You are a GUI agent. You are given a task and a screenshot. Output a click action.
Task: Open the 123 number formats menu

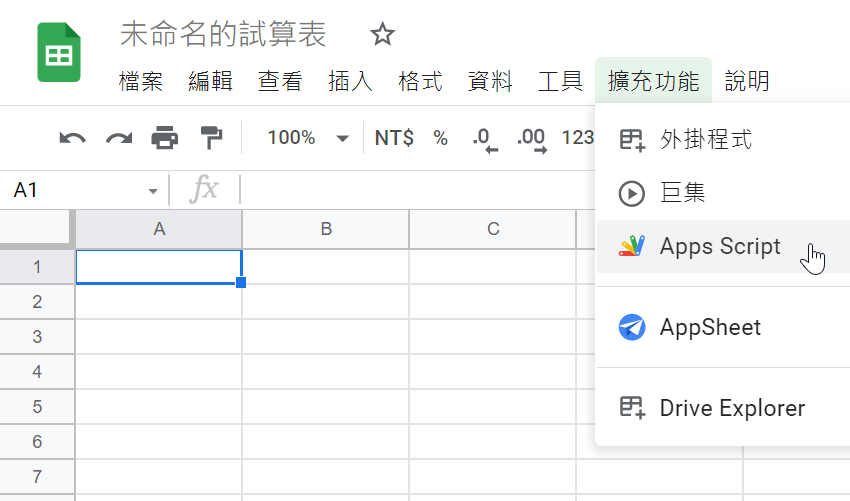click(578, 138)
